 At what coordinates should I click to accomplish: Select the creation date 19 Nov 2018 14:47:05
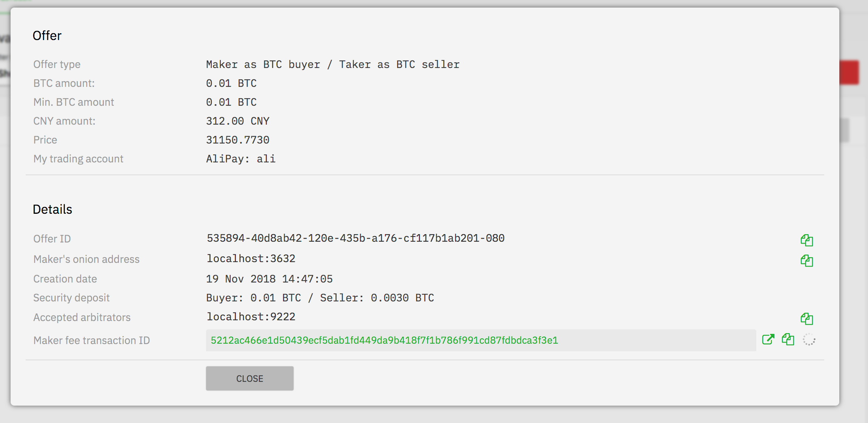point(269,279)
